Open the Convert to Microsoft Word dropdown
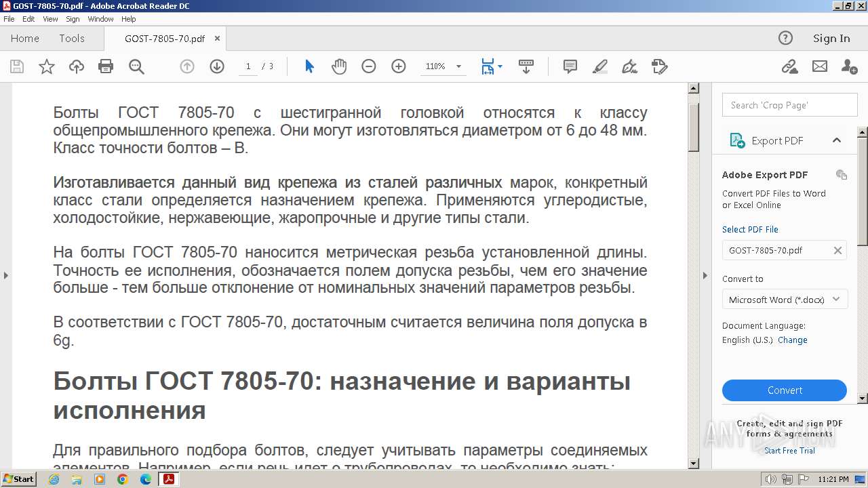The height and width of the screenshot is (488, 868). click(x=785, y=300)
